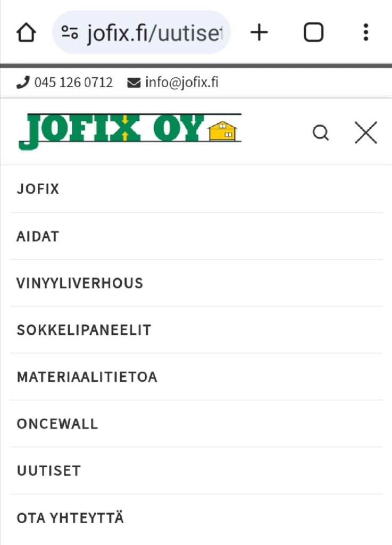Click the website search magnifier icon
392x545 pixels.
click(320, 133)
